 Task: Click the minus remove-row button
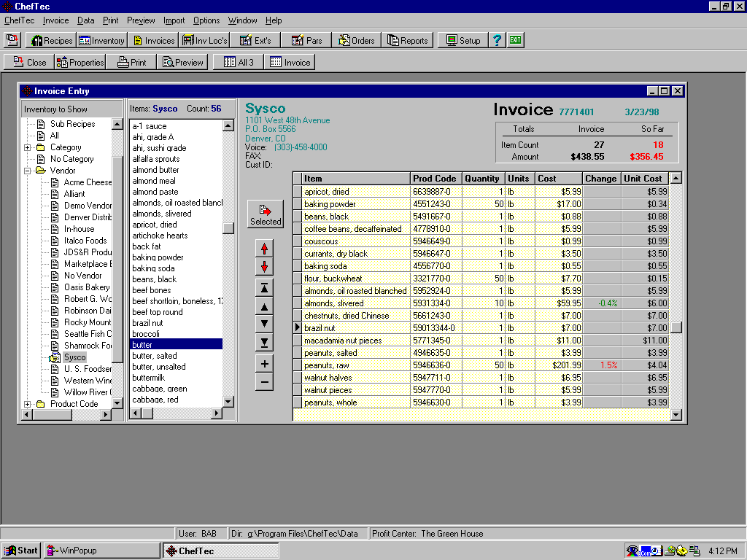tap(264, 382)
